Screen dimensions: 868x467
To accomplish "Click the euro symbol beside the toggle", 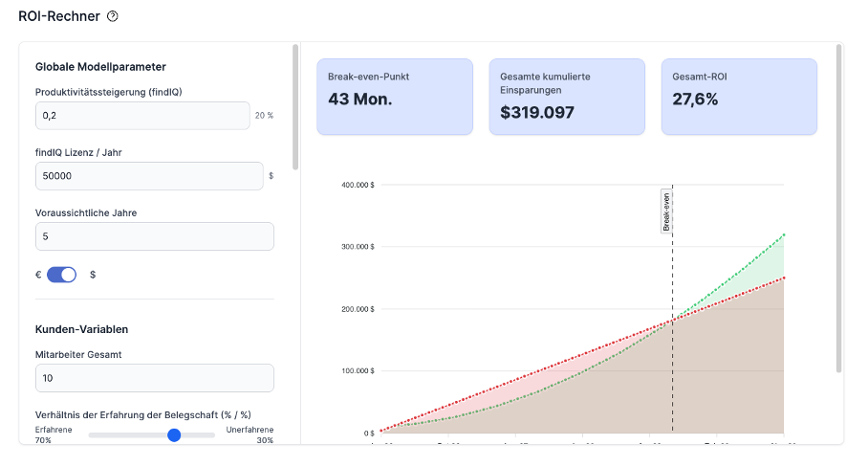I will tap(38, 275).
